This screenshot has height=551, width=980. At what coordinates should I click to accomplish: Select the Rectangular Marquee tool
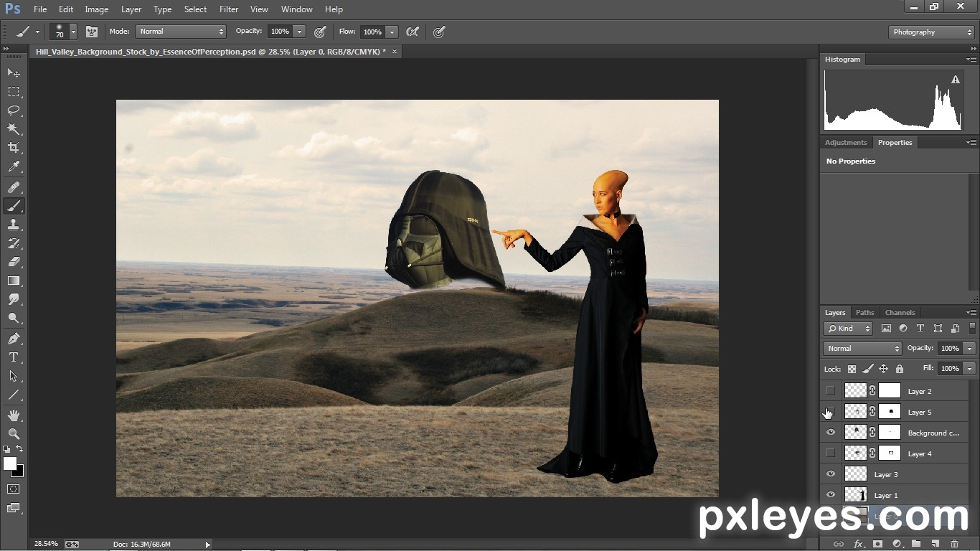pos(14,92)
